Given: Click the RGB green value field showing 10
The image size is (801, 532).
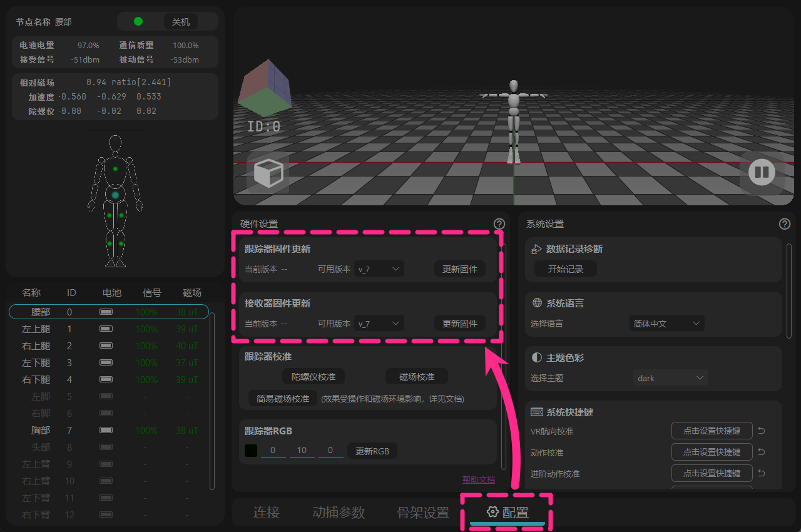Looking at the screenshot, I should coord(302,451).
